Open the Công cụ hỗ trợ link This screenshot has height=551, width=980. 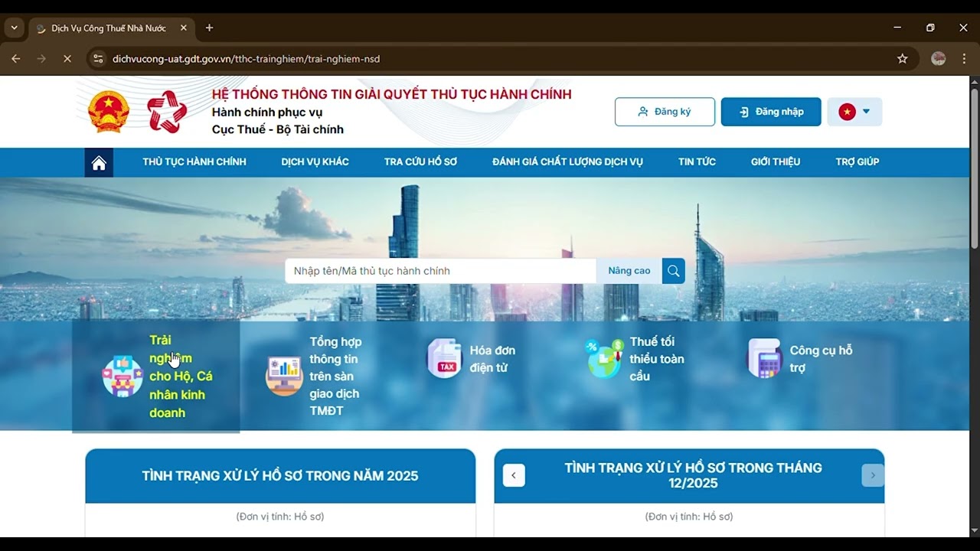click(821, 359)
